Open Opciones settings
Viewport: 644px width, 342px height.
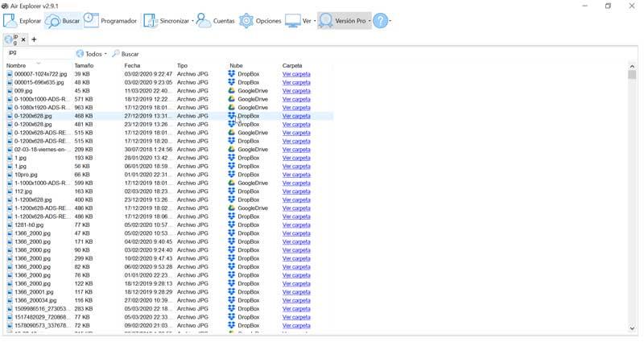[260, 21]
